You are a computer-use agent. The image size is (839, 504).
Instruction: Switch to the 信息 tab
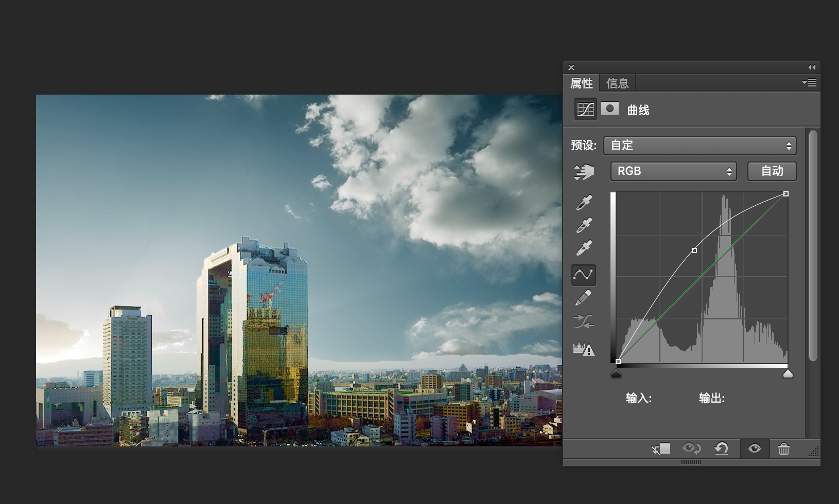click(618, 83)
